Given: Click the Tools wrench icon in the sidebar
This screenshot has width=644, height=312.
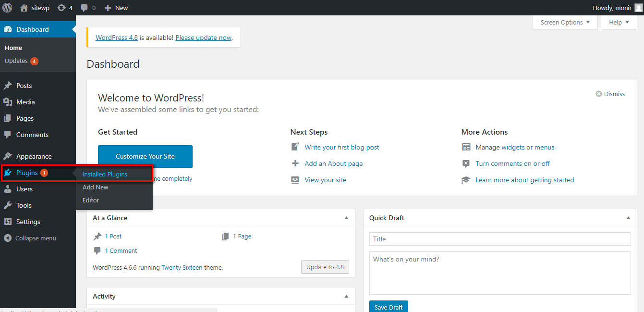Looking at the screenshot, I should tap(8, 205).
